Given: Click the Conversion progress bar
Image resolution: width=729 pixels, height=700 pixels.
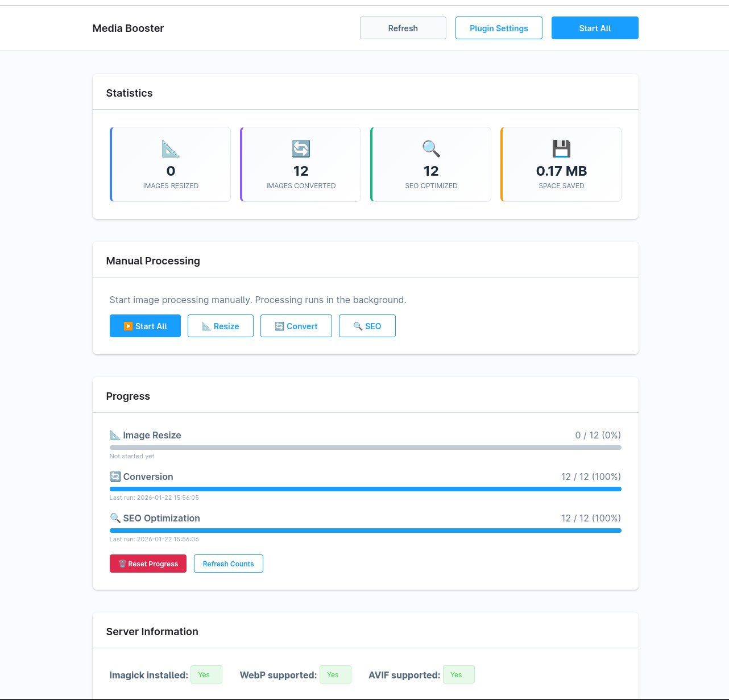Looking at the screenshot, I should point(365,489).
